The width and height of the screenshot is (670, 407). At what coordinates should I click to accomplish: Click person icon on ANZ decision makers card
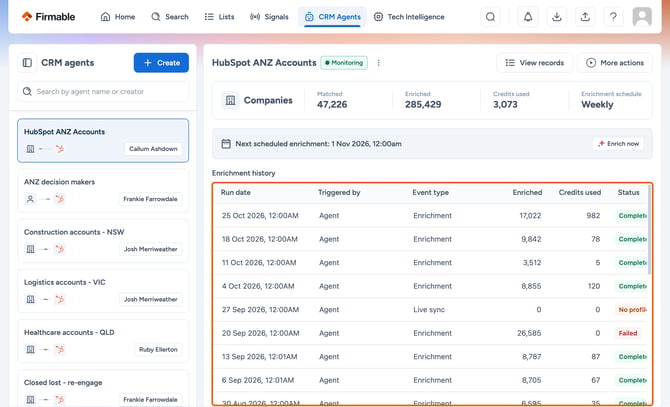coord(30,199)
